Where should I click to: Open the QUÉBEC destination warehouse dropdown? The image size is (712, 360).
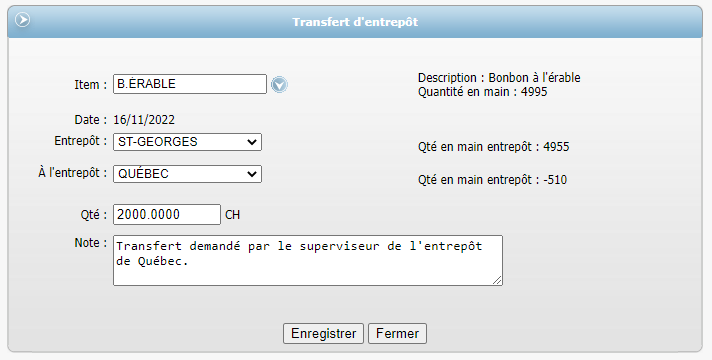coord(187,174)
